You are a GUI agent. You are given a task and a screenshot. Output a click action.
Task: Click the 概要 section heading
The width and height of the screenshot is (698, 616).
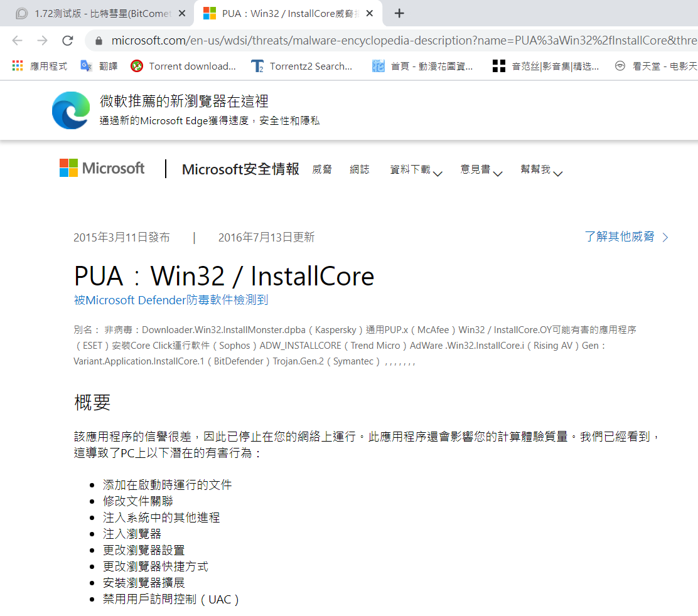(92, 403)
